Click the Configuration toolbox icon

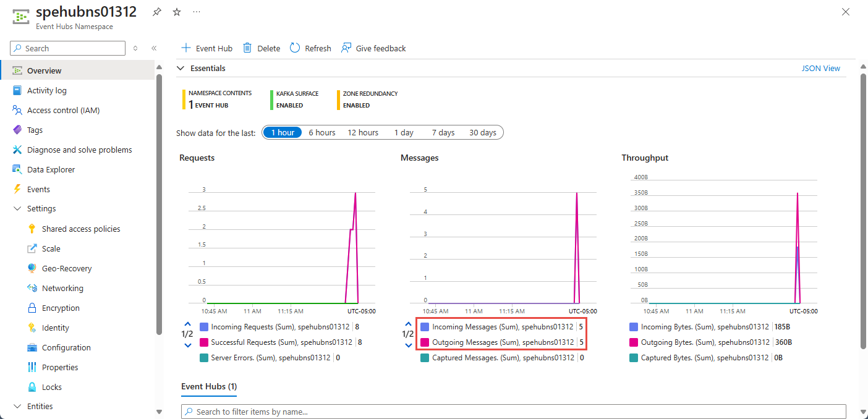(32, 347)
